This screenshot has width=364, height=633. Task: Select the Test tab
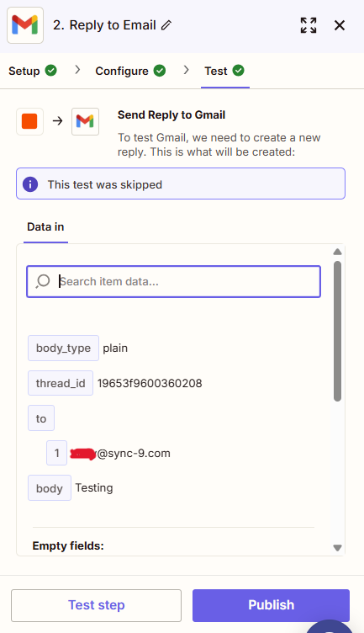224,71
